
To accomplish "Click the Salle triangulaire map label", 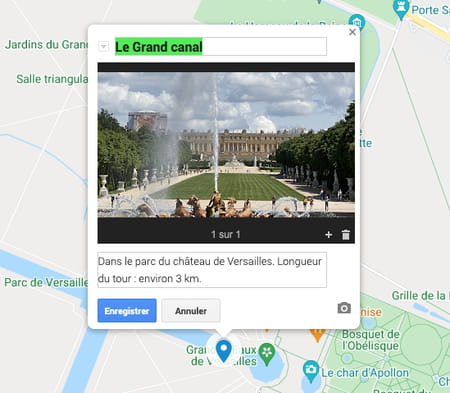I will (52, 79).
